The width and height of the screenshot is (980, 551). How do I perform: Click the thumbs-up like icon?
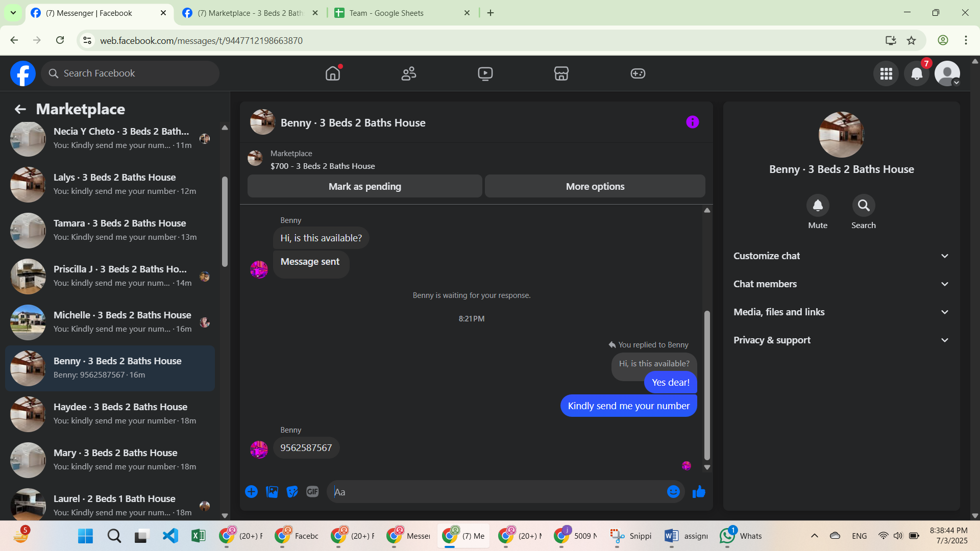[699, 492]
